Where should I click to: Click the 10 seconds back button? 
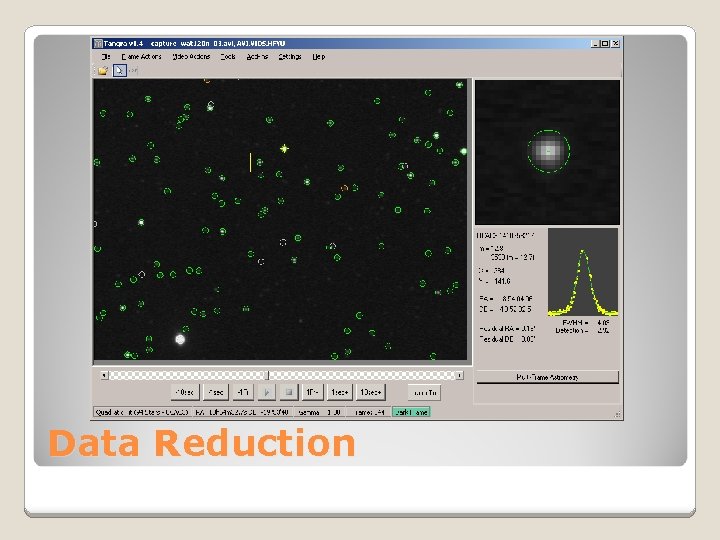pyautogui.click(x=185, y=392)
